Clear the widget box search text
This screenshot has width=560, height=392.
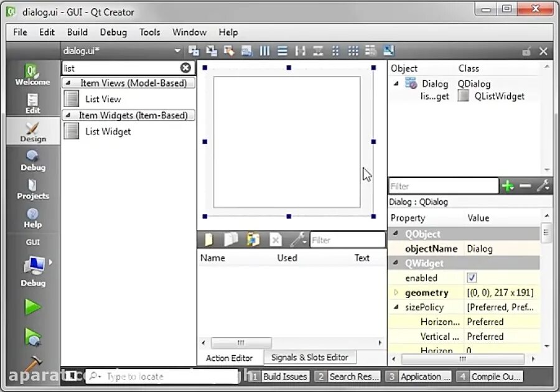(x=185, y=68)
